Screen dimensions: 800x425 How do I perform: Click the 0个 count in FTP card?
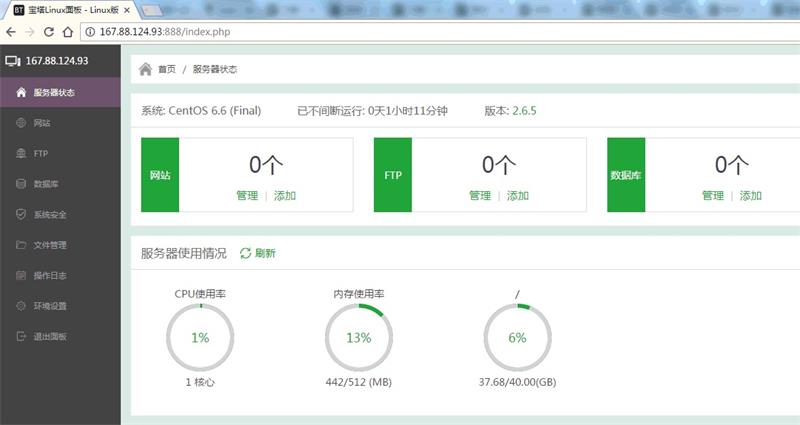tap(499, 165)
